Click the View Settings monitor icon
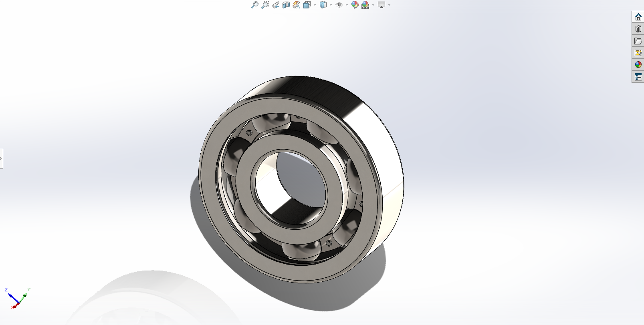 click(x=382, y=5)
